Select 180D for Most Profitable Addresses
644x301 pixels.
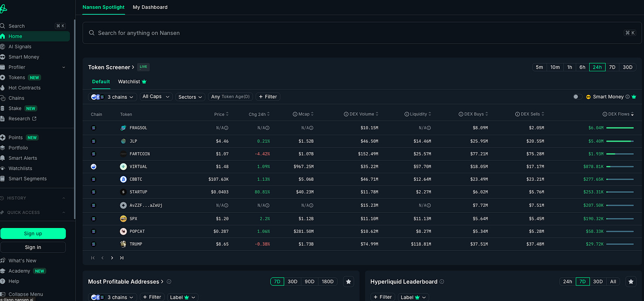328,282
